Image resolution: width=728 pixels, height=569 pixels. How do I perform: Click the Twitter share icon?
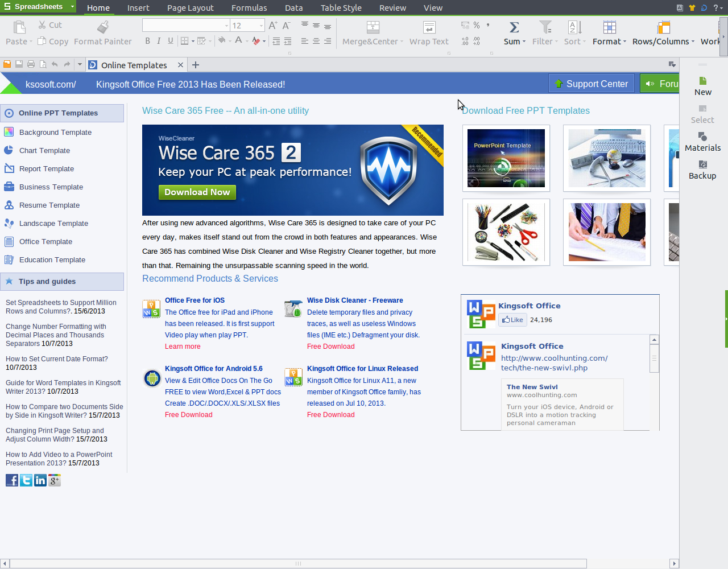click(26, 480)
